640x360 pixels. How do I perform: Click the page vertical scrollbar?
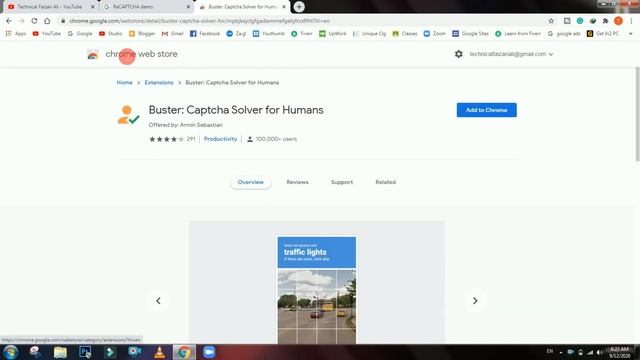(637, 114)
